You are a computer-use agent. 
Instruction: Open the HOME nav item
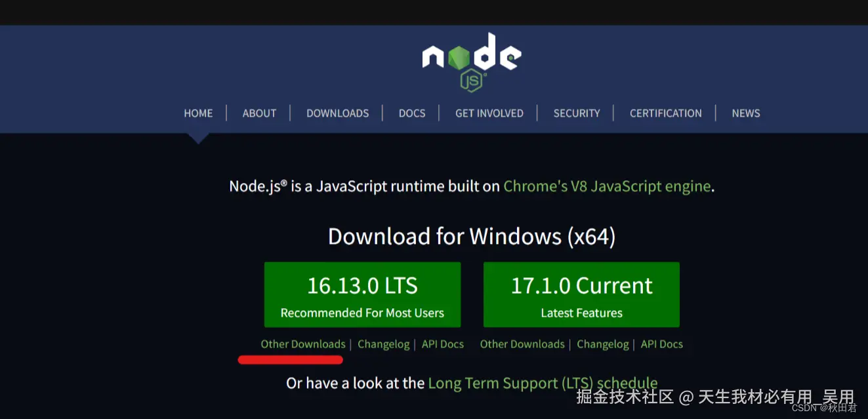pos(198,113)
